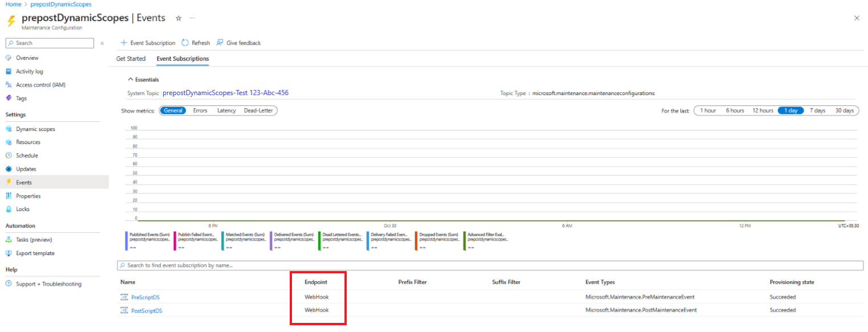868x332 pixels.
Task: Click the Prefix Filter column header
Action: pyautogui.click(x=412, y=282)
